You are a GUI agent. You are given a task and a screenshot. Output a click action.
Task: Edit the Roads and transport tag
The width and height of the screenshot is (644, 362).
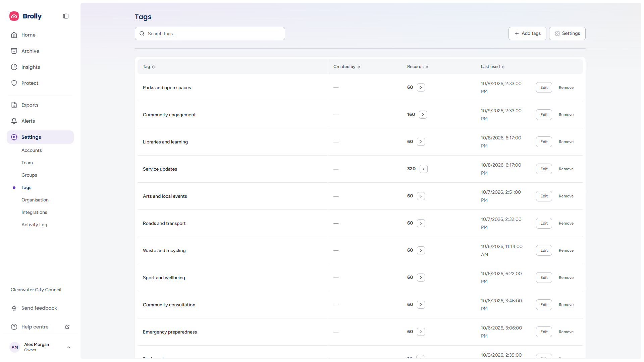[x=544, y=223]
